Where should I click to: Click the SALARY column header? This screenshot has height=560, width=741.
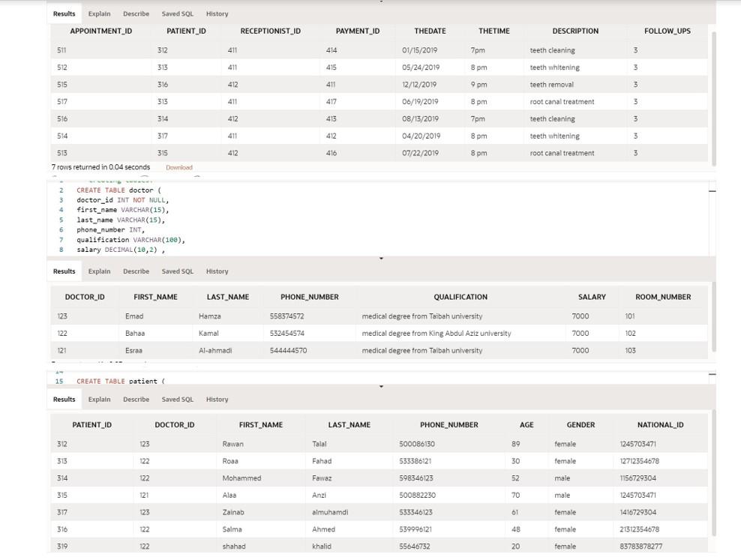tap(592, 297)
